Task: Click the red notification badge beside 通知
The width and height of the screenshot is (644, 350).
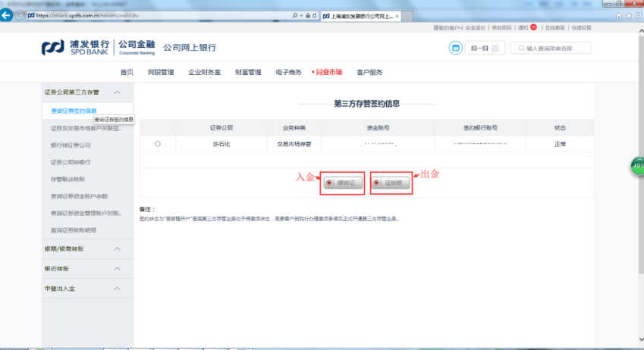Action: (533, 27)
